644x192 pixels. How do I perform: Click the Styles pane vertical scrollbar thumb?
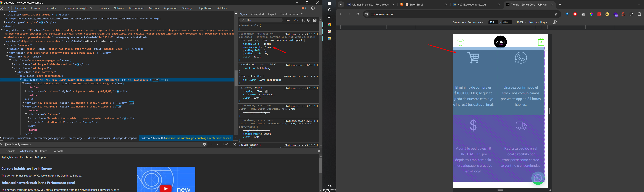321,28
